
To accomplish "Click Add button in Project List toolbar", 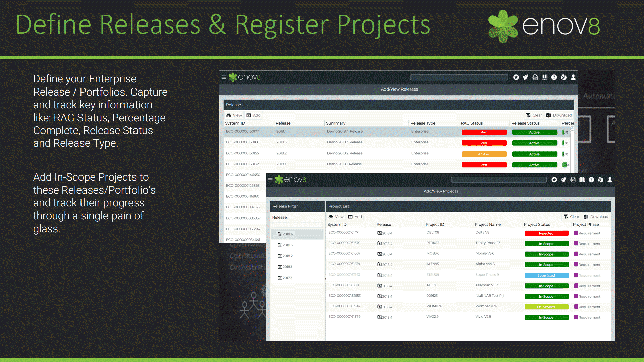I will [x=355, y=217].
